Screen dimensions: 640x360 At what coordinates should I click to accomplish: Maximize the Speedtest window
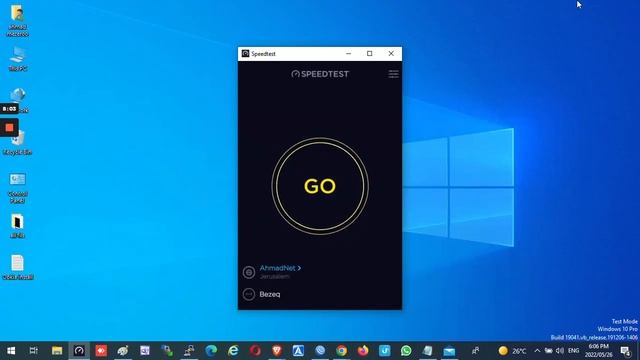click(369, 53)
